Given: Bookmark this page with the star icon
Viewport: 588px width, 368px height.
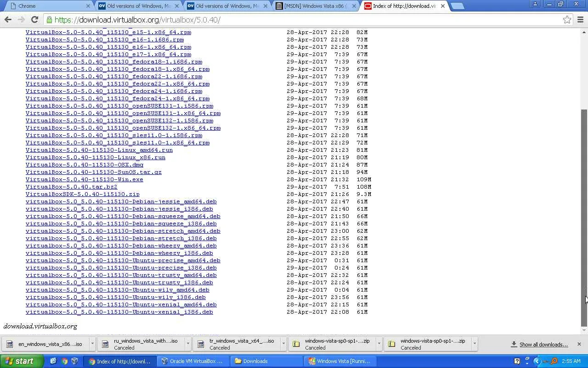Looking at the screenshot, I should tap(567, 20).
